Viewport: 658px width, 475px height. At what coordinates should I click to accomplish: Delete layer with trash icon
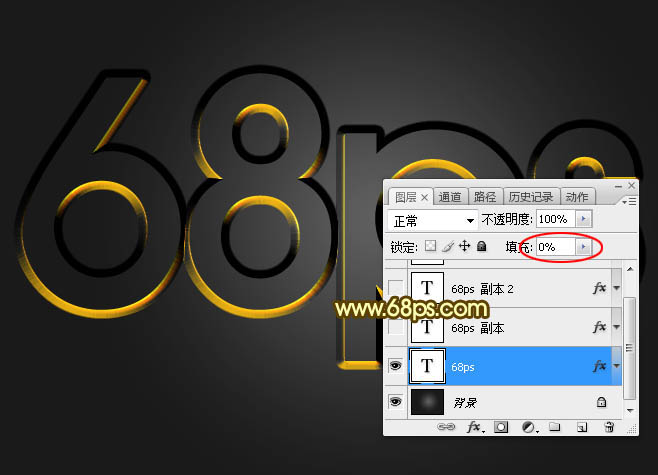pos(609,427)
